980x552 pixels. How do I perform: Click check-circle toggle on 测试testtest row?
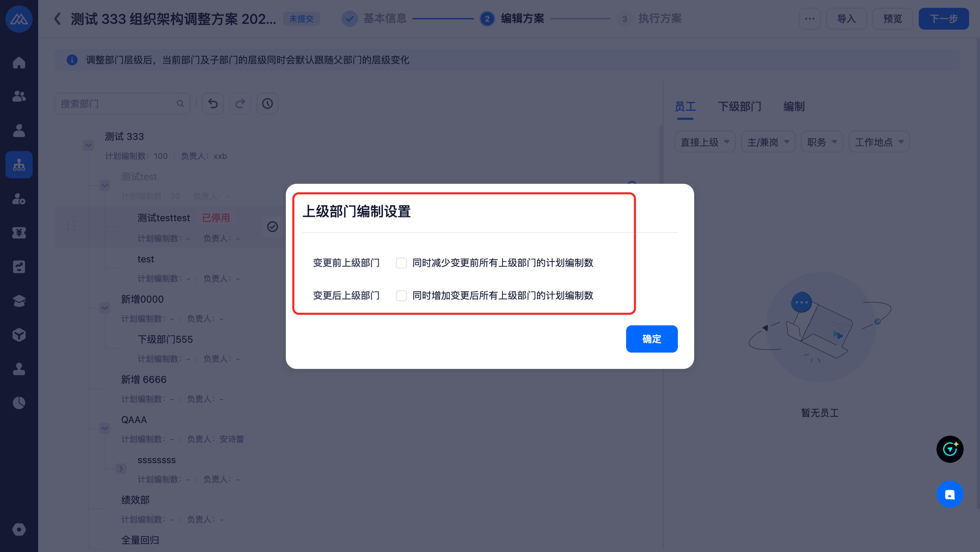point(272,227)
